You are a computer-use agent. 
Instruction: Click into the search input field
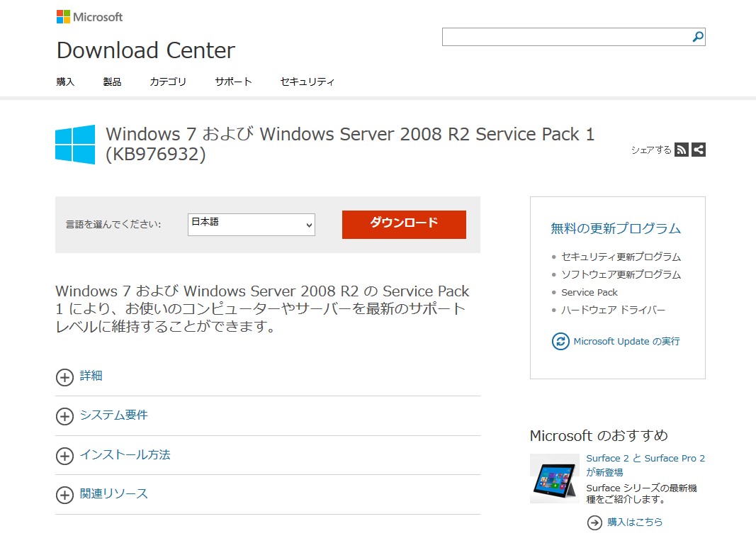click(x=565, y=37)
